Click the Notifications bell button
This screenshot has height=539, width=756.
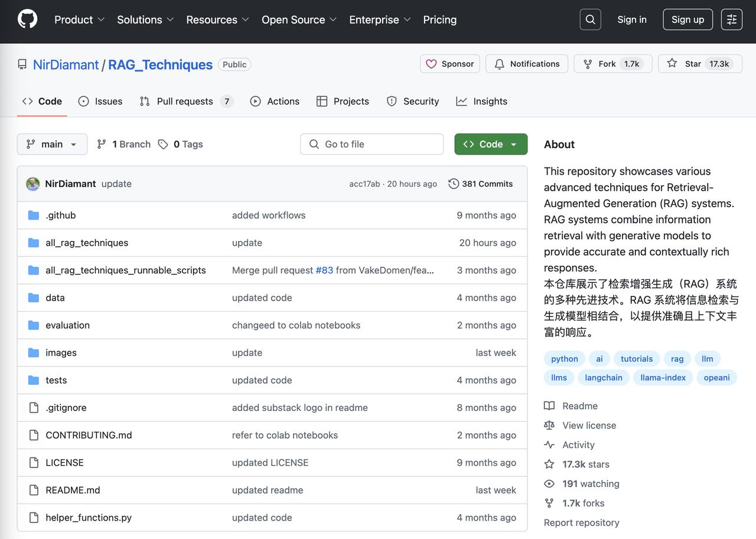(x=527, y=64)
